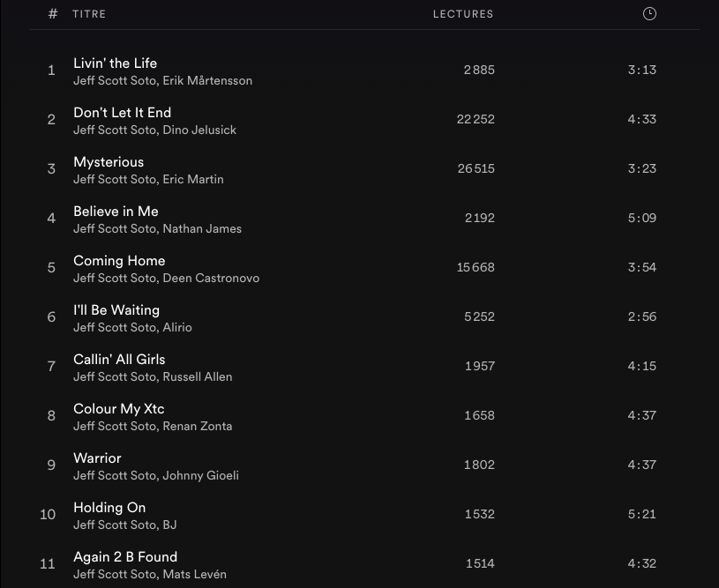Viewport: 719px width, 588px height.
Task: Go to artist Deen Castronovo
Action: [x=211, y=279]
